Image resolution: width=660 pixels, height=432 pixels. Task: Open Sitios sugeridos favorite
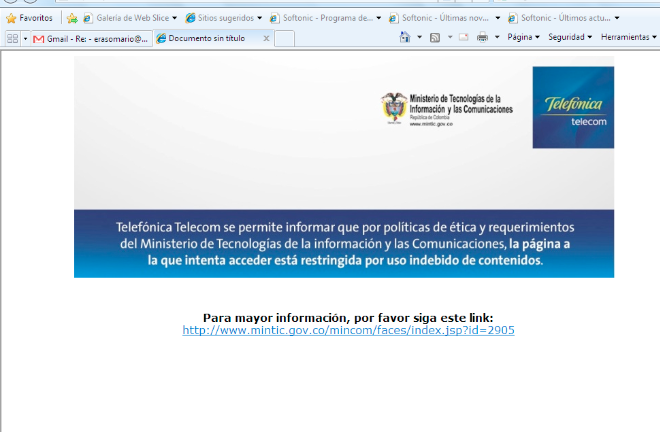[220, 18]
